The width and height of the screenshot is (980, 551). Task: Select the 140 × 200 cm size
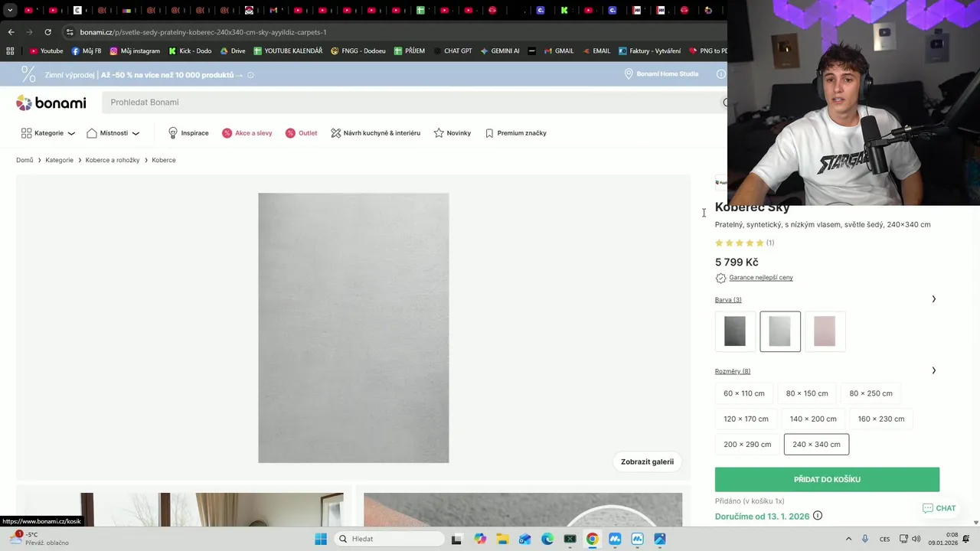[x=813, y=419]
